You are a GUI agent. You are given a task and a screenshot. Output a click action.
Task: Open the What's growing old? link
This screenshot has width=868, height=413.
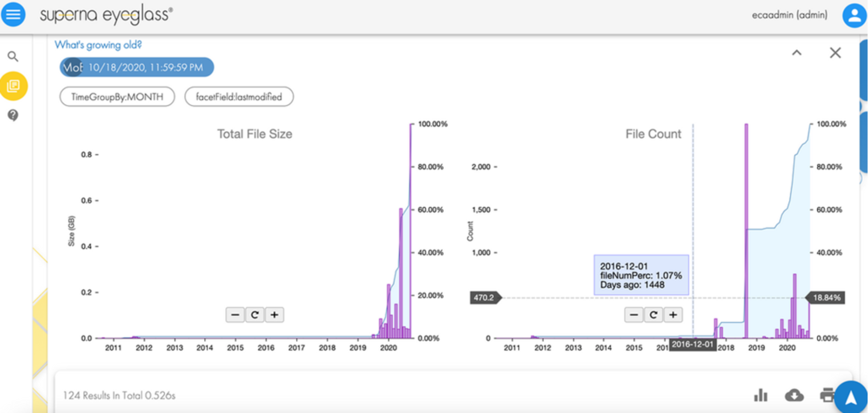[98, 45]
